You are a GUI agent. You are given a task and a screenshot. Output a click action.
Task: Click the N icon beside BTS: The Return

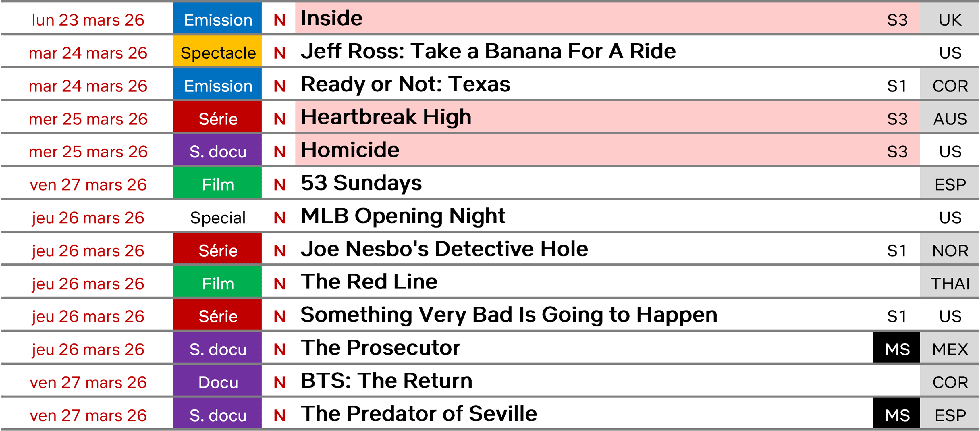280,383
